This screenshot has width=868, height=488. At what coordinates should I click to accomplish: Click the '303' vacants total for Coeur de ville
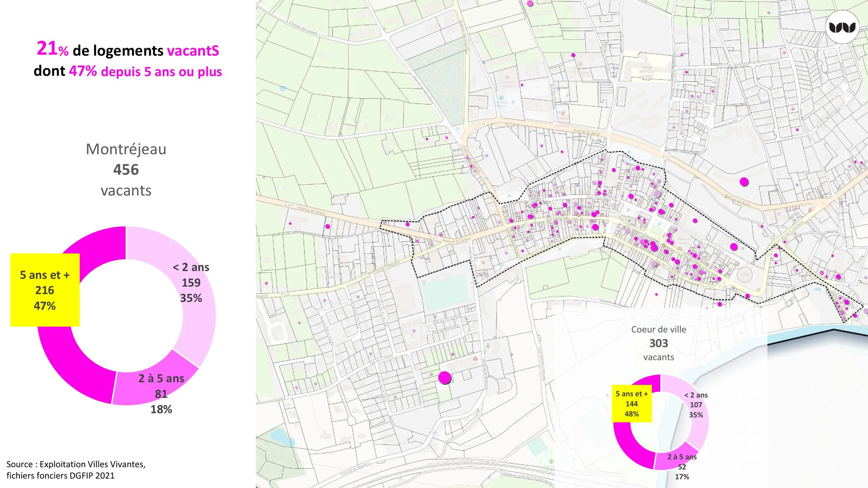point(659,343)
